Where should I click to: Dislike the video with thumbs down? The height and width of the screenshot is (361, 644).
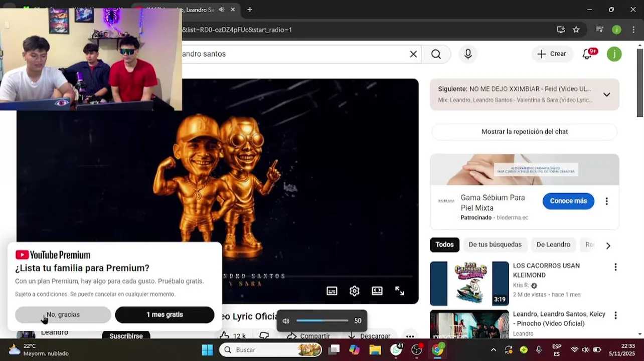coord(264,336)
